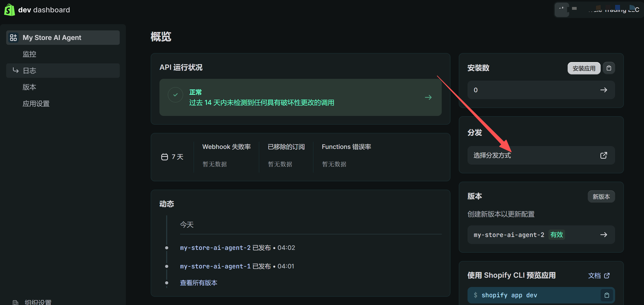Create a release with the 新版本 button
This screenshot has width=644, height=305.
(601, 197)
